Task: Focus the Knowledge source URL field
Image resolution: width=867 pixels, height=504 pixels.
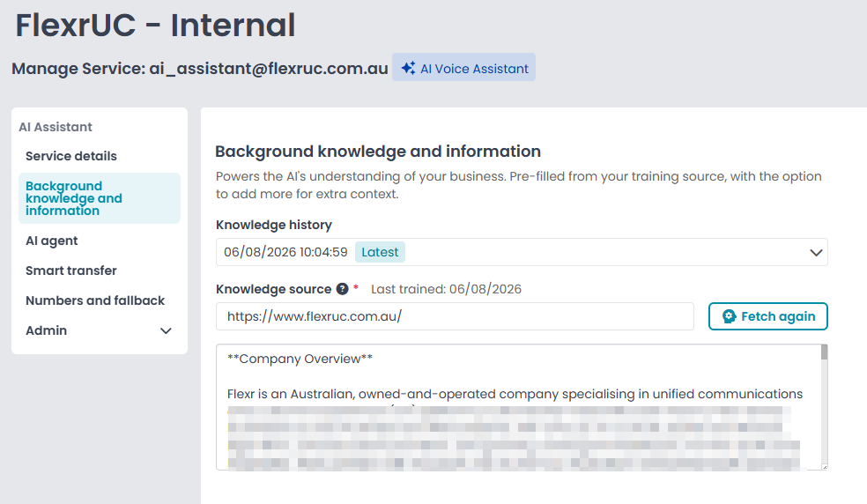Action: pos(455,316)
